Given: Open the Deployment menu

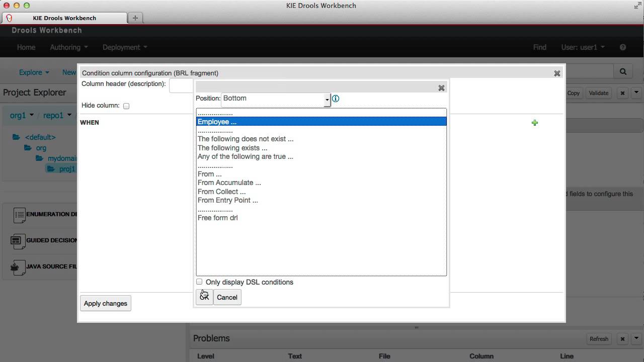Looking at the screenshot, I should (x=125, y=47).
